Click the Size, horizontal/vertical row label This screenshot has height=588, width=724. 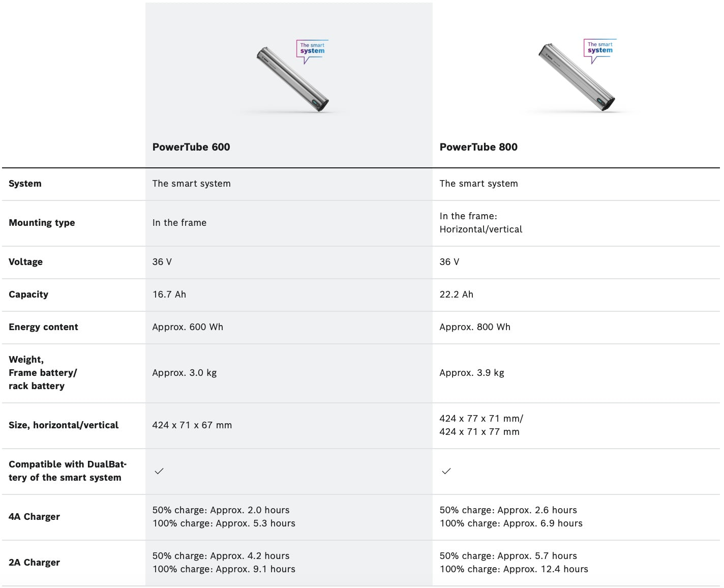pos(64,425)
